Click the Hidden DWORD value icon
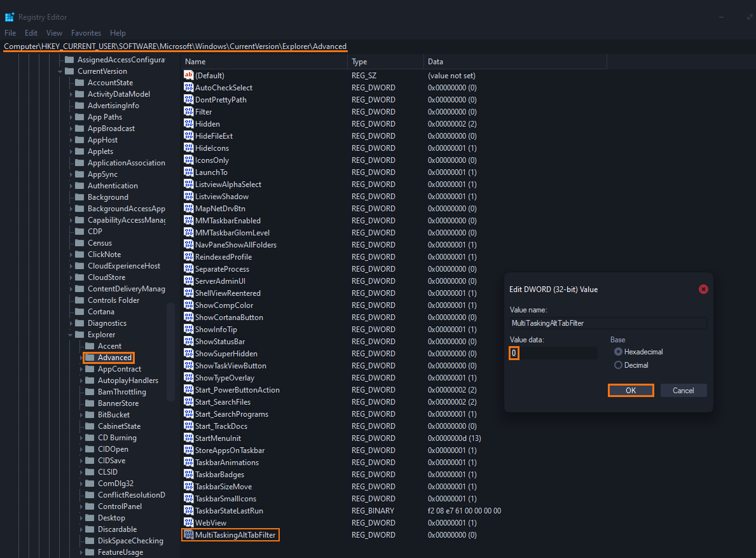The height and width of the screenshot is (558, 756). tap(188, 123)
